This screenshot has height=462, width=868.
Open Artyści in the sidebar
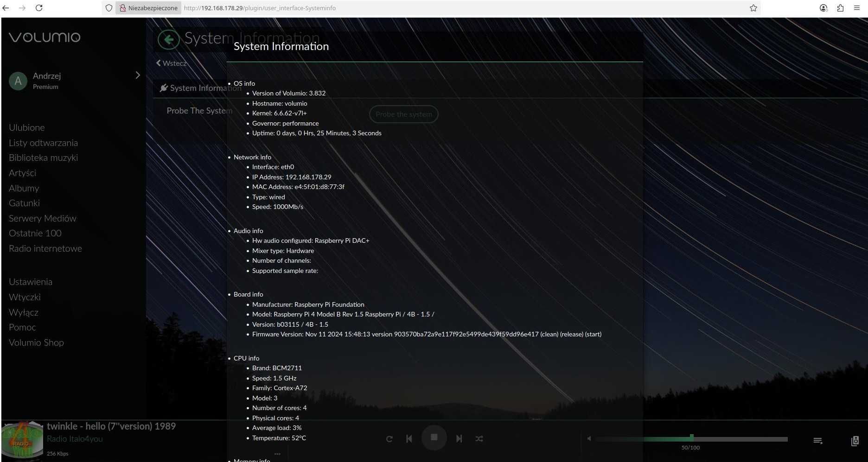click(x=22, y=173)
